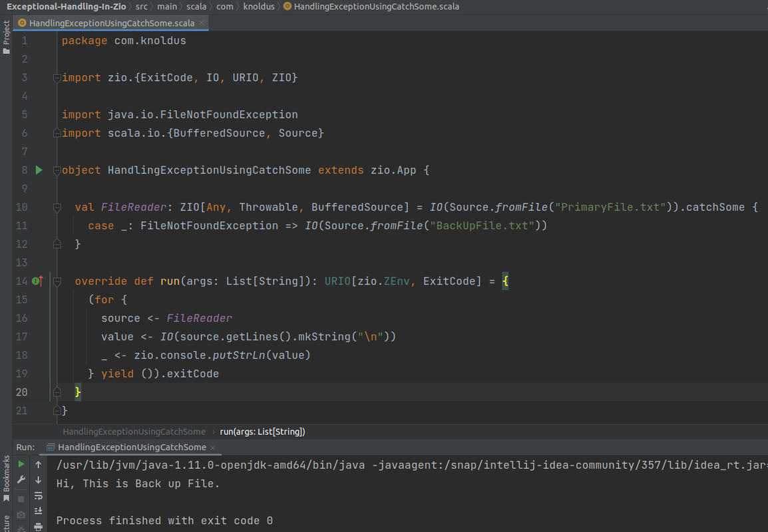Click scala in the navigation breadcrumb
This screenshot has height=532, width=768.
point(196,7)
